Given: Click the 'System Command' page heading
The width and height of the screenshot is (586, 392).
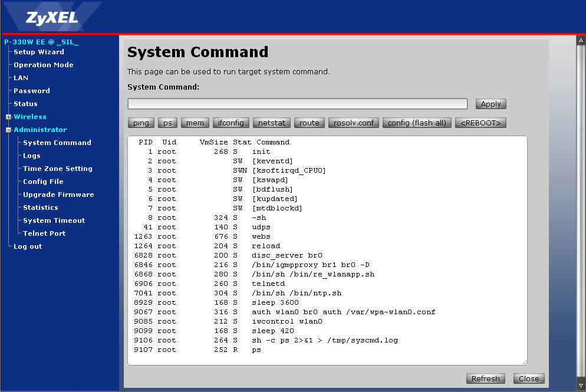Looking at the screenshot, I should (x=197, y=52).
